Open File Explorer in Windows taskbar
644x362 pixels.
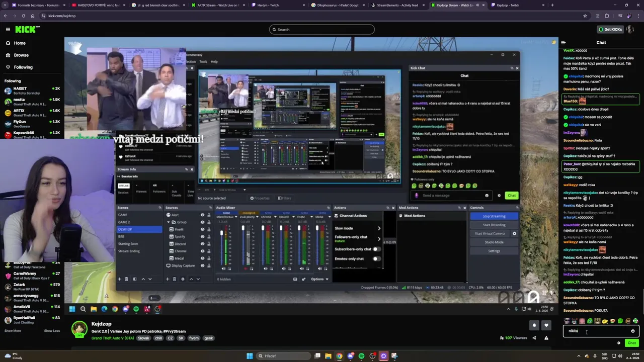(329, 356)
